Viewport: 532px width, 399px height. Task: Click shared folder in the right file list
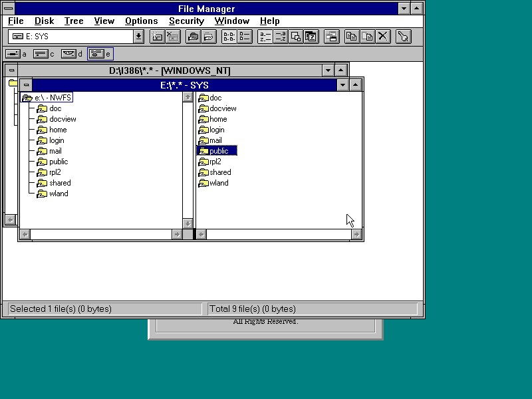point(215,172)
